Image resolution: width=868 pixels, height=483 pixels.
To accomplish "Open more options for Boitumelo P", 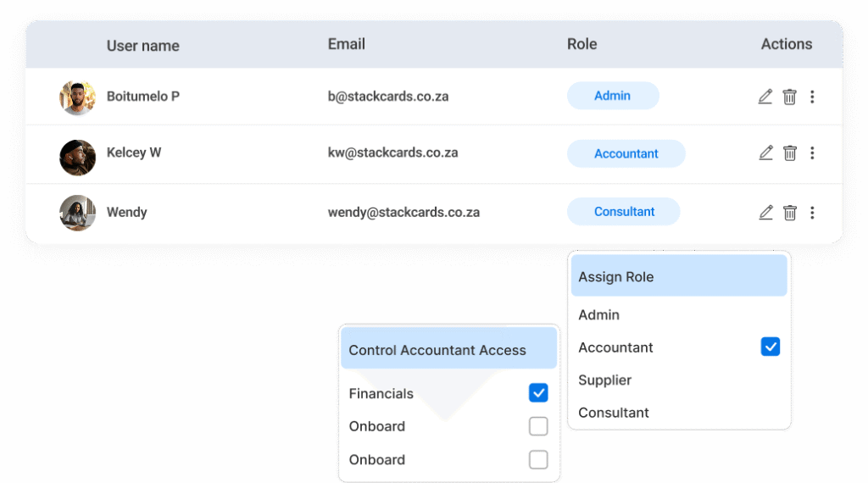I will (812, 97).
